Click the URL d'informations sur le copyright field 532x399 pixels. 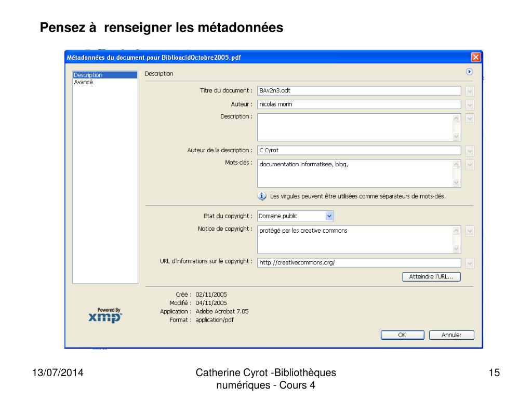coord(359,262)
